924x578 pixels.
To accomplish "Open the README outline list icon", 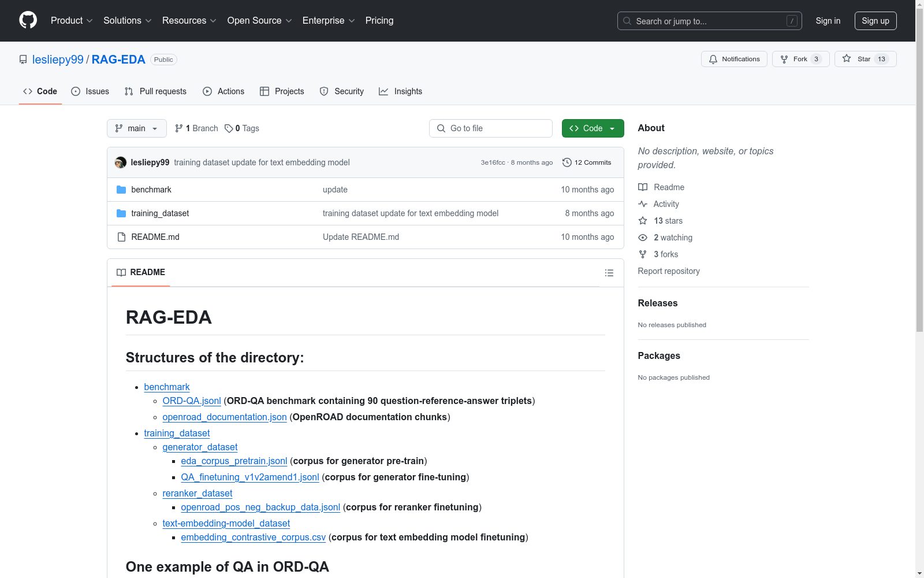I will pos(609,273).
